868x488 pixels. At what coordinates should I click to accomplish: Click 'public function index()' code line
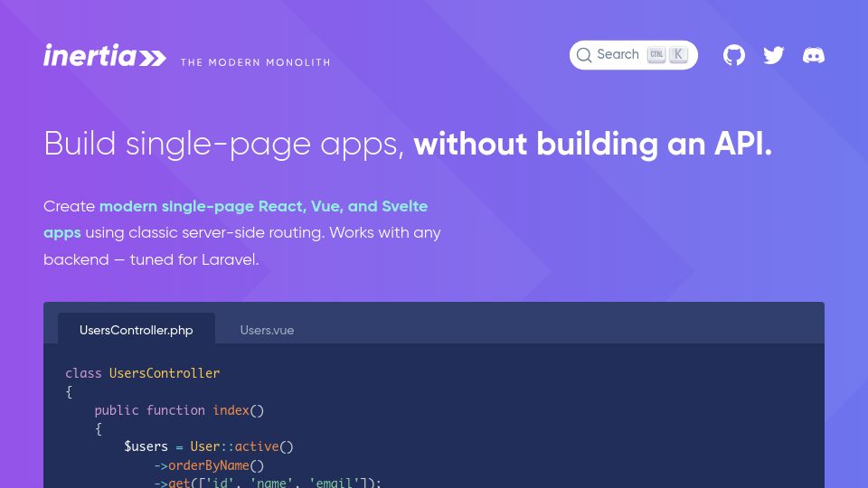click(179, 410)
